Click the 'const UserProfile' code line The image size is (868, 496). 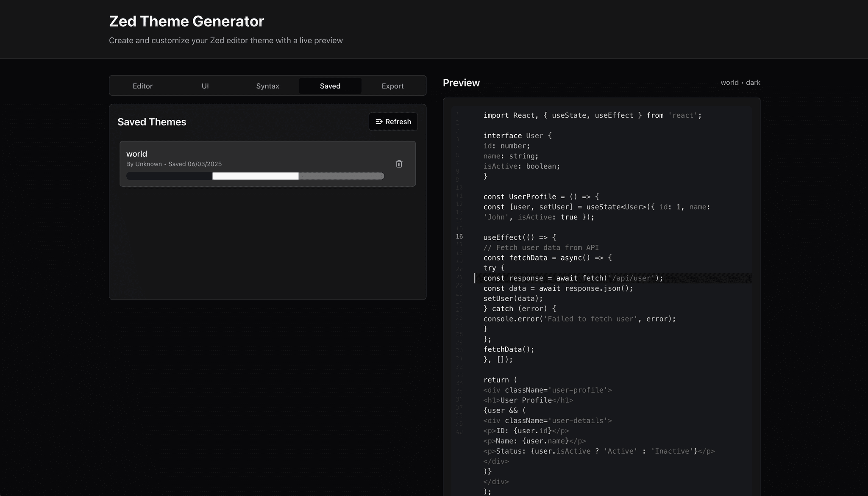pos(541,197)
